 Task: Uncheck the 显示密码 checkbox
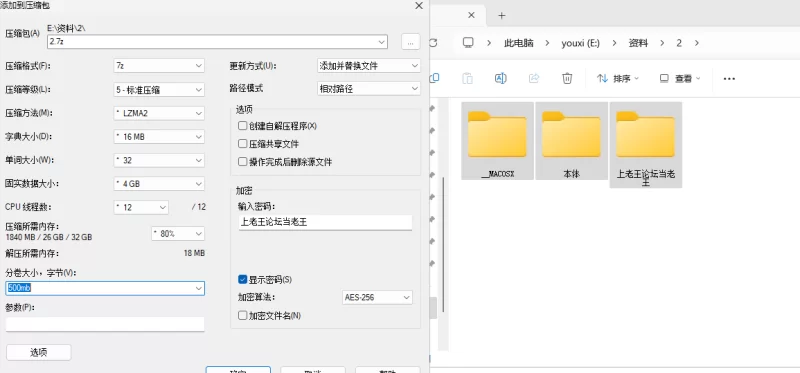point(242,279)
